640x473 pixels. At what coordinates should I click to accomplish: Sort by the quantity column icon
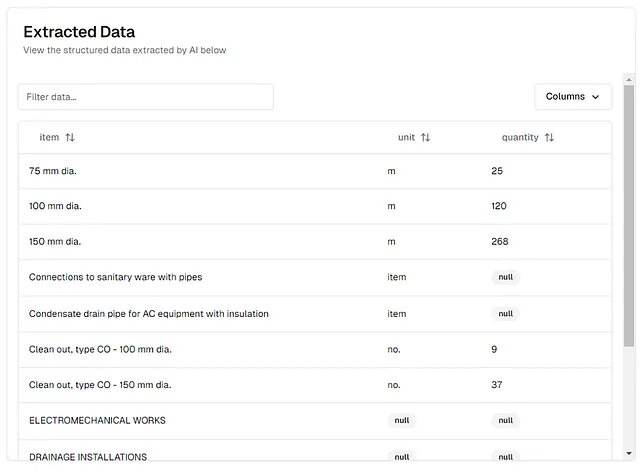tap(549, 138)
